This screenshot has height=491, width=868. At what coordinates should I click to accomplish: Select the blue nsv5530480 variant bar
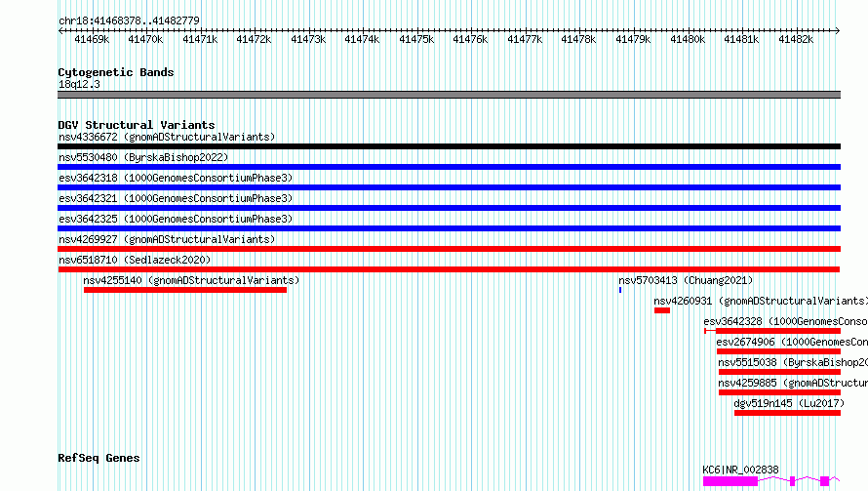(x=449, y=167)
